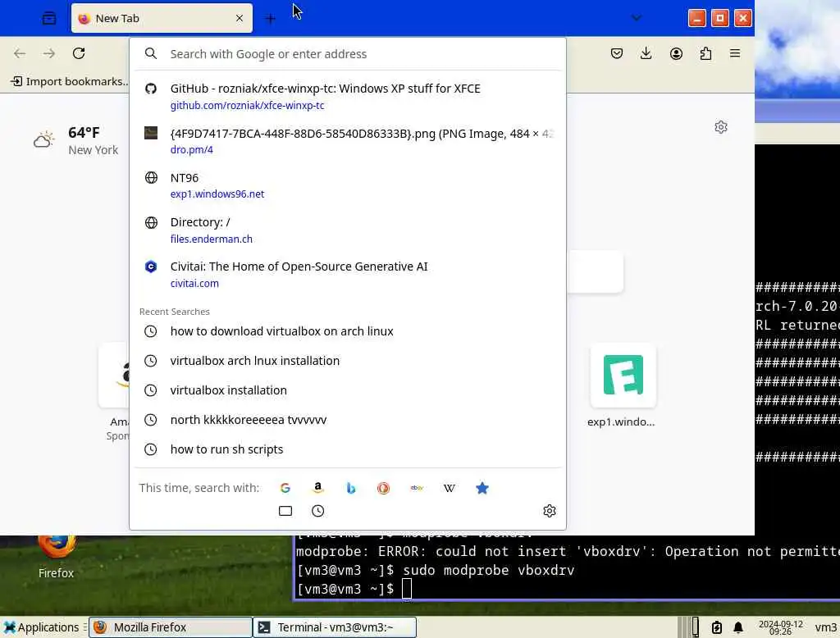Select recent search 'how to run sh scripts'
The image size is (840, 638).
(x=348, y=449)
